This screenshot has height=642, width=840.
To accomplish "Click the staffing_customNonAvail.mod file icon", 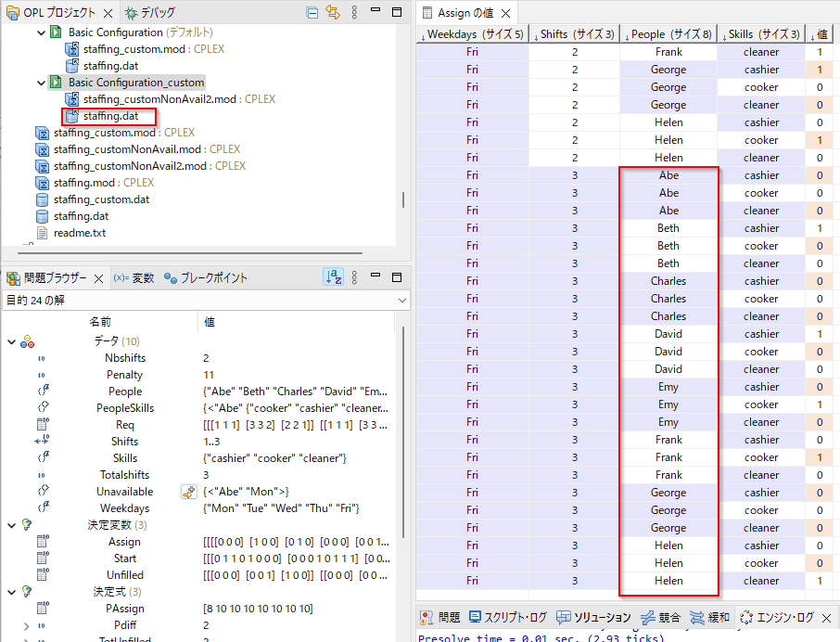I will pyautogui.click(x=42, y=149).
